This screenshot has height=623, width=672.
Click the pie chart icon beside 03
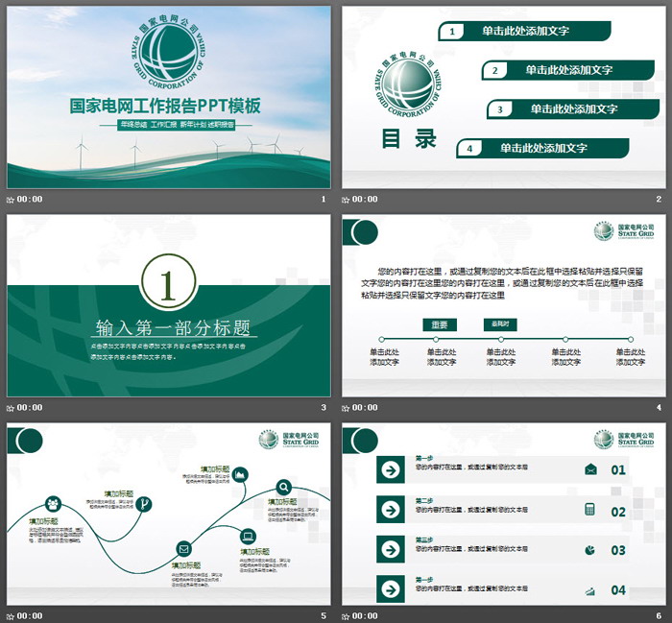590,550
